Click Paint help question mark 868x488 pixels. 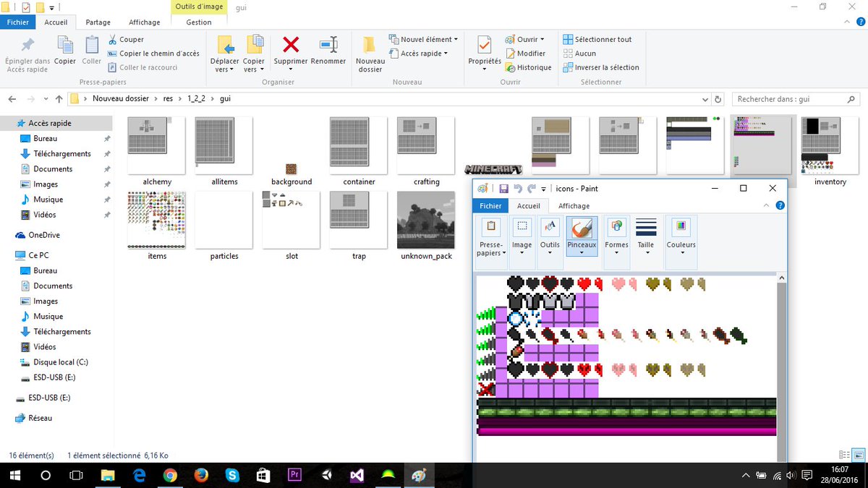780,205
